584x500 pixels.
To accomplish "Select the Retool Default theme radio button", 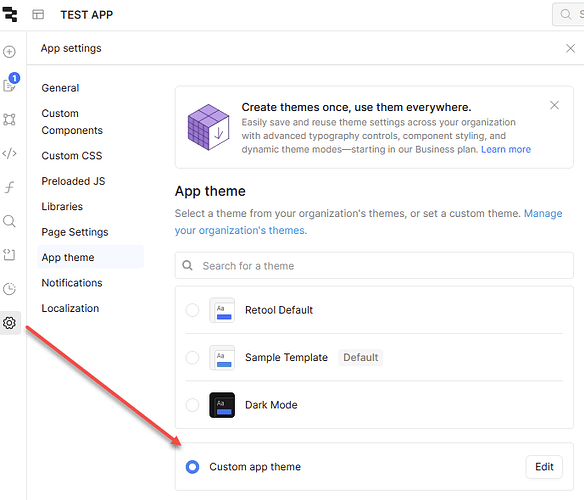I will 192,310.
